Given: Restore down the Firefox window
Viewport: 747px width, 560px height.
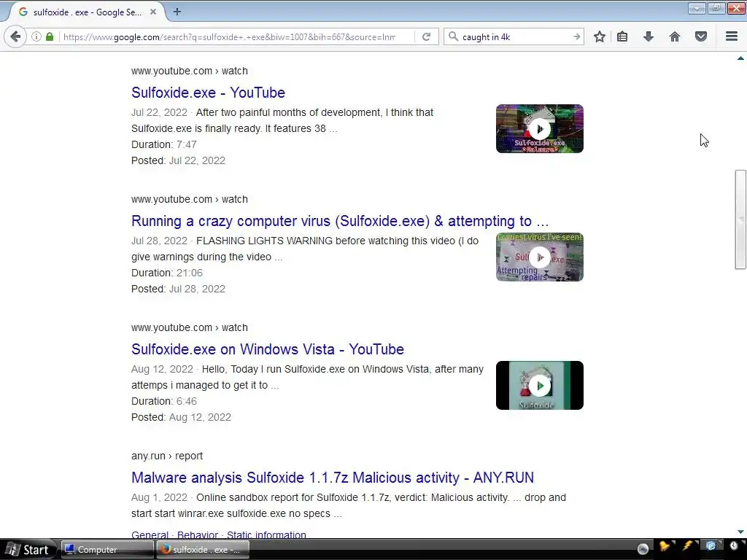Looking at the screenshot, I should (716, 8).
